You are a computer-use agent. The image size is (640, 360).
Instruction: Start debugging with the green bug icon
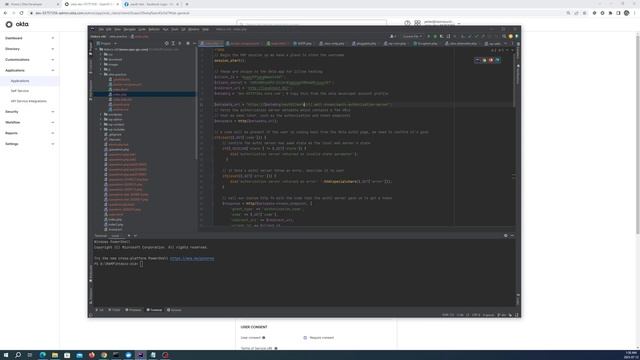click(435, 36)
